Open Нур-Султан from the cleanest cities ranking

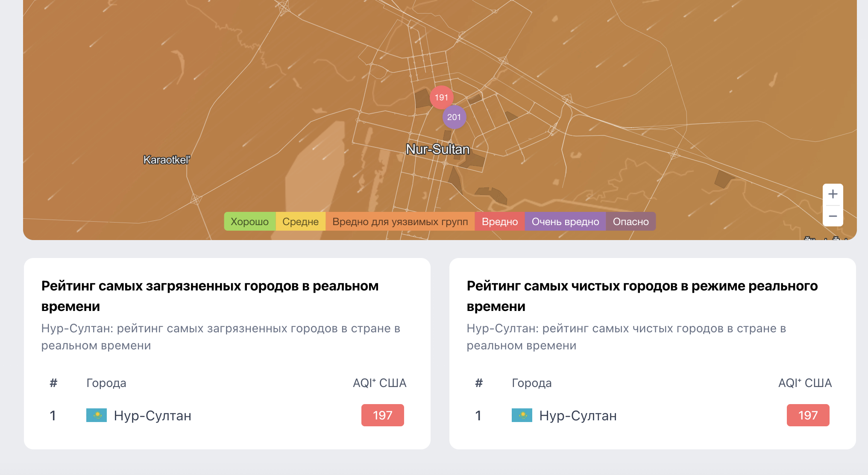coord(579,415)
